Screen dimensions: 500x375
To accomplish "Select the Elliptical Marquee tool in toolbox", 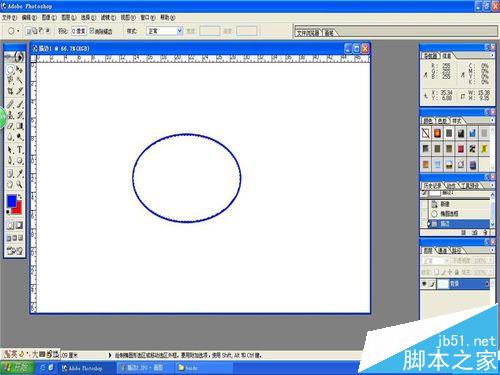I will (10, 70).
